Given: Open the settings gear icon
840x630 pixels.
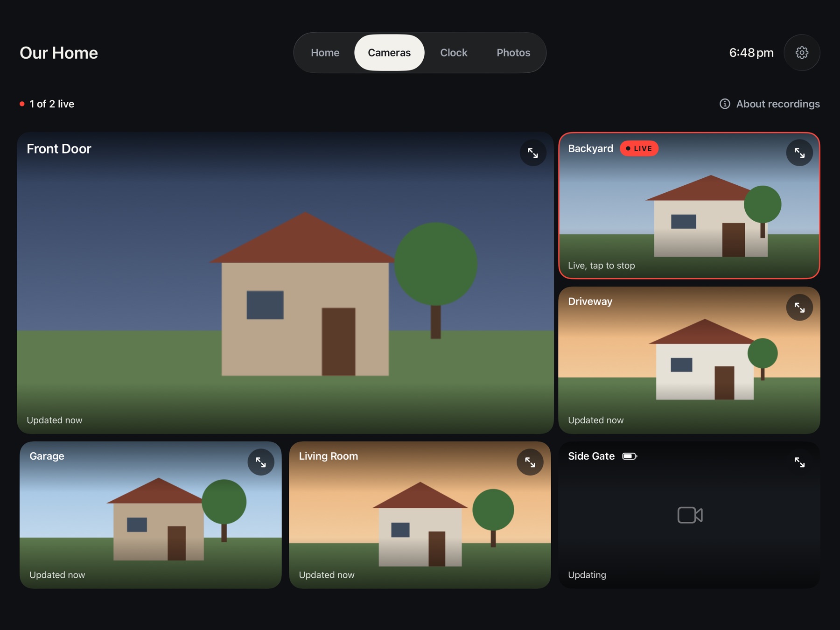Looking at the screenshot, I should 802,52.
